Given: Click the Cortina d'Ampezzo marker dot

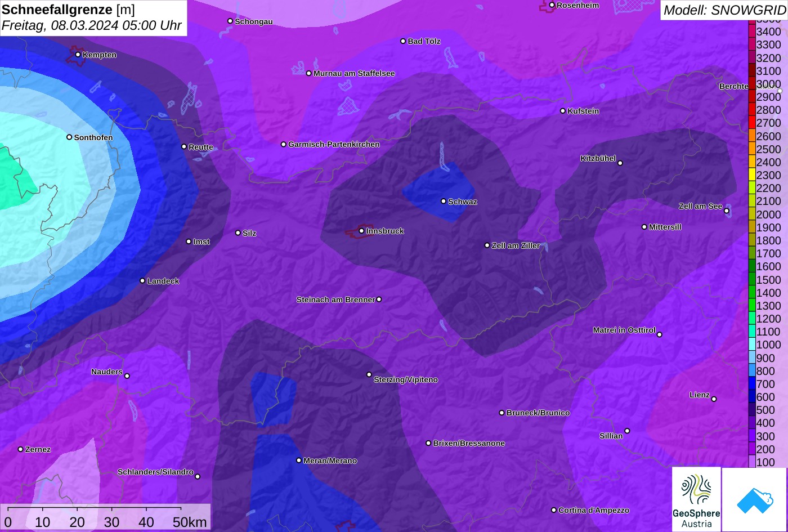Looking at the screenshot, I should (x=553, y=510).
